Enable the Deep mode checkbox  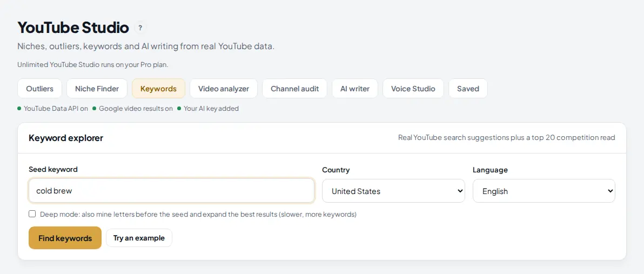coord(32,214)
